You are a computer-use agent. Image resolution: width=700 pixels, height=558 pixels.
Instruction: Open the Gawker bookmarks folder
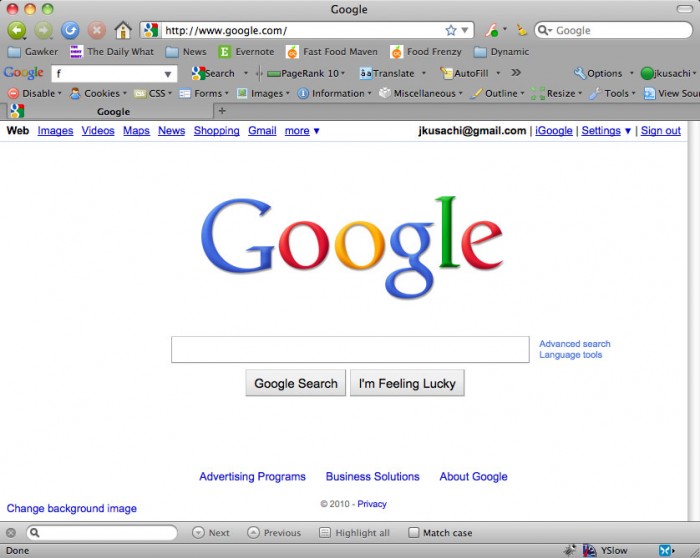(x=33, y=52)
